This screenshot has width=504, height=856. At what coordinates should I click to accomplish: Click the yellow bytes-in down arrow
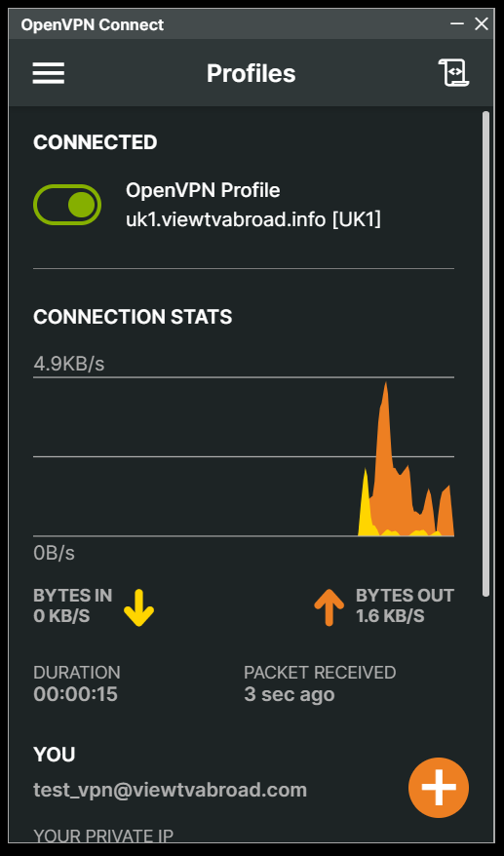(138, 607)
